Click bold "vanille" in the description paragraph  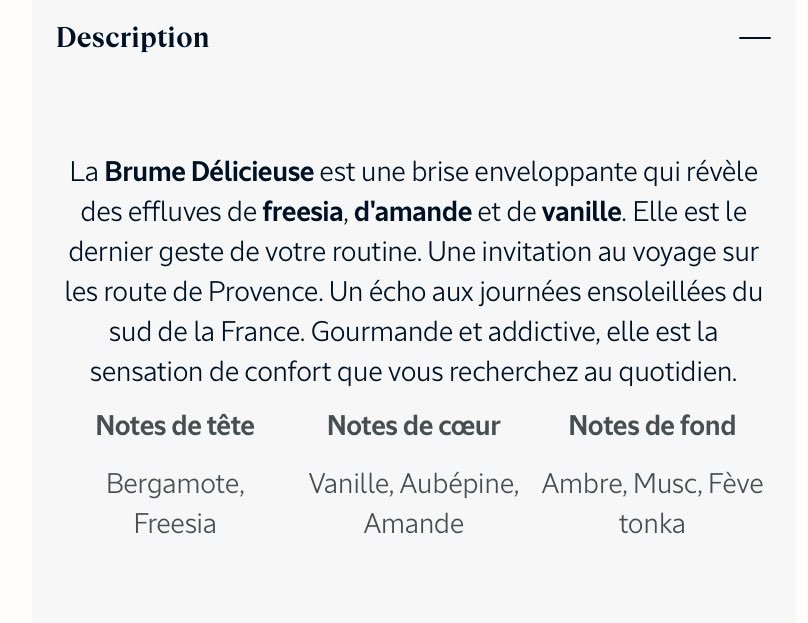pyautogui.click(x=581, y=212)
